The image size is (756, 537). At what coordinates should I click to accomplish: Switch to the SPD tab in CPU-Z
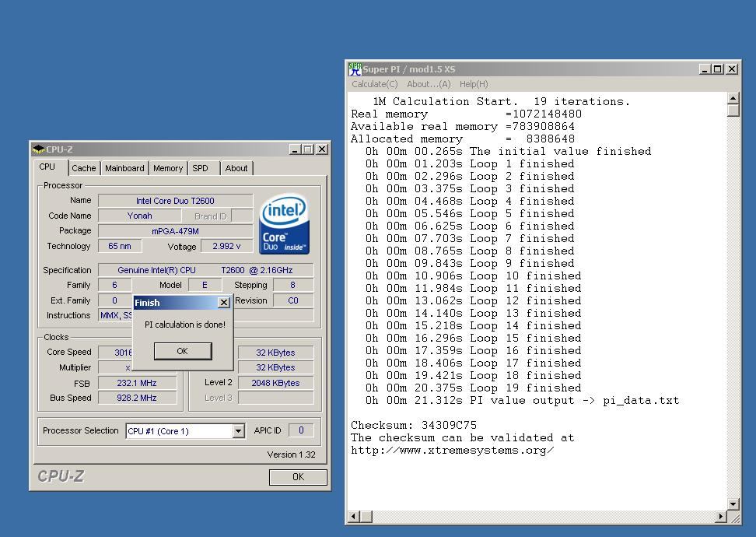tap(200, 168)
